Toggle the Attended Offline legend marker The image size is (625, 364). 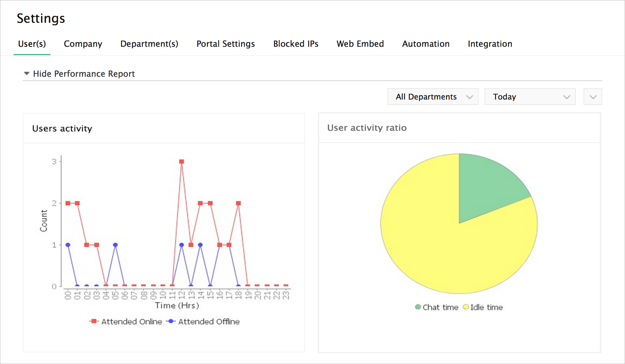pos(171,321)
